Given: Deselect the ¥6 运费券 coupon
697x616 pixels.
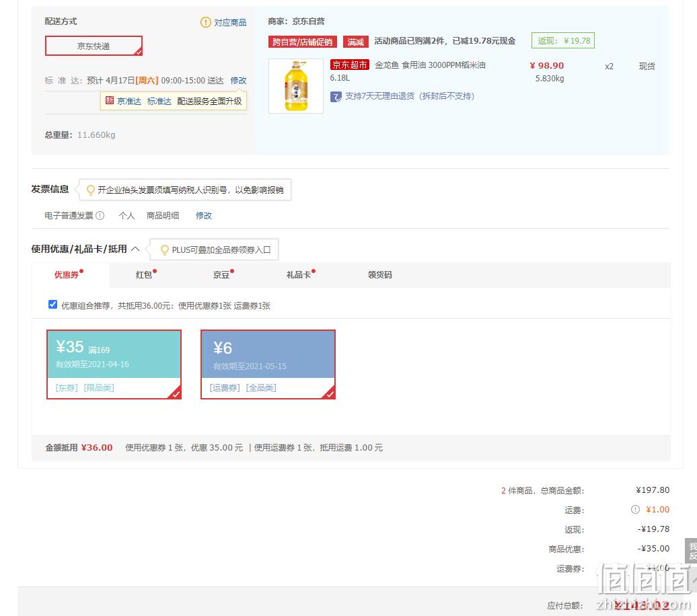Looking at the screenshot, I should coord(268,364).
